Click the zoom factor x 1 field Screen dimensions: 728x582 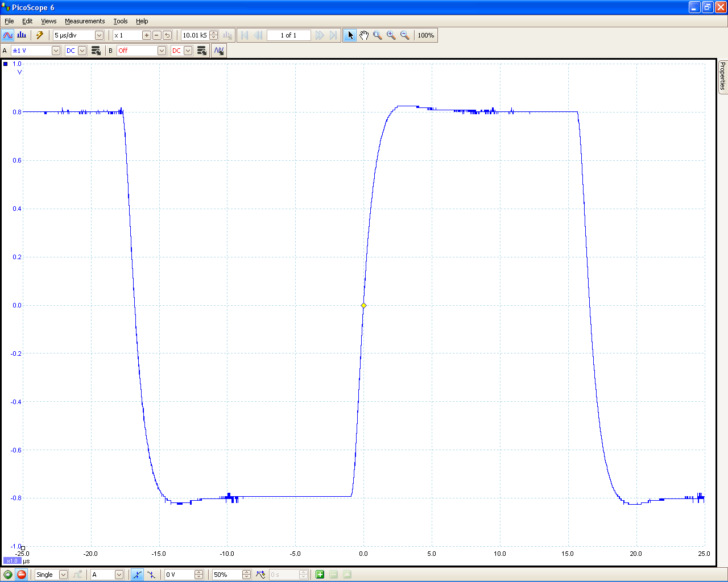click(x=127, y=35)
